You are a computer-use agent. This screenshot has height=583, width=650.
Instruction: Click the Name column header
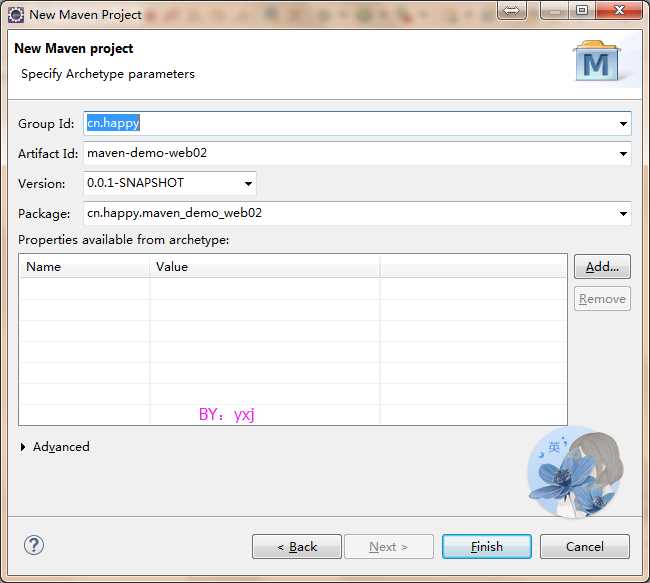(85, 267)
